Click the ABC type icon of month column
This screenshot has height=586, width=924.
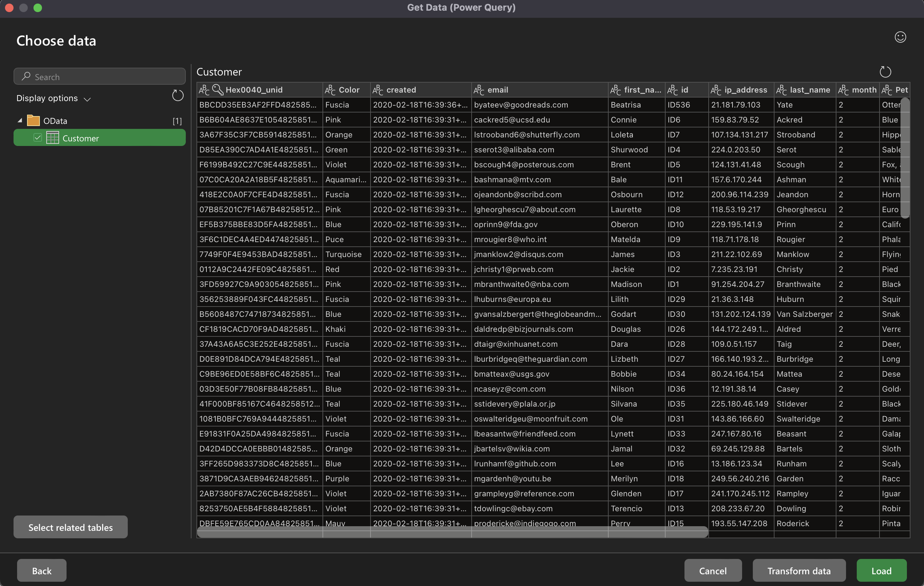(x=844, y=90)
